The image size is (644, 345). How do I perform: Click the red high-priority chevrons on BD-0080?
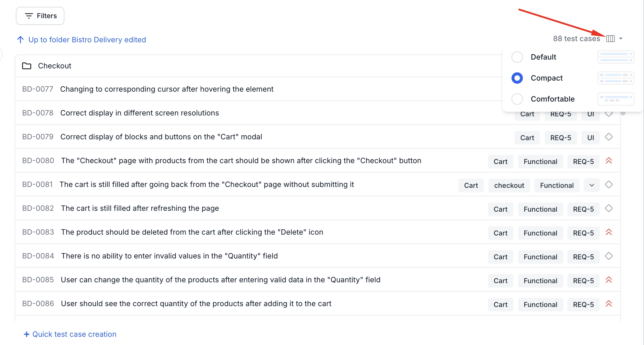pos(609,161)
